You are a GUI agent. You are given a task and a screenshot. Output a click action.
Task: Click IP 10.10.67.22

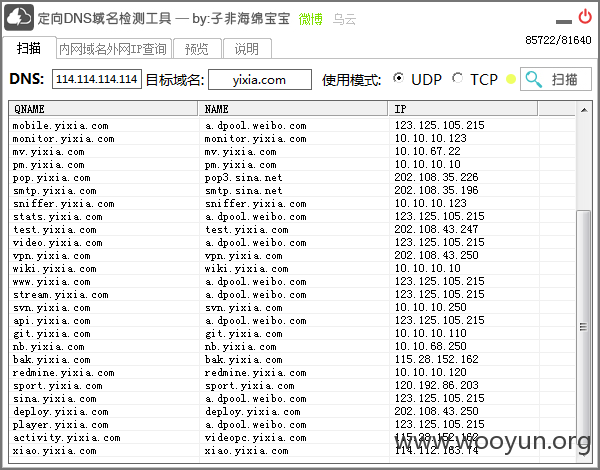tap(427, 151)
